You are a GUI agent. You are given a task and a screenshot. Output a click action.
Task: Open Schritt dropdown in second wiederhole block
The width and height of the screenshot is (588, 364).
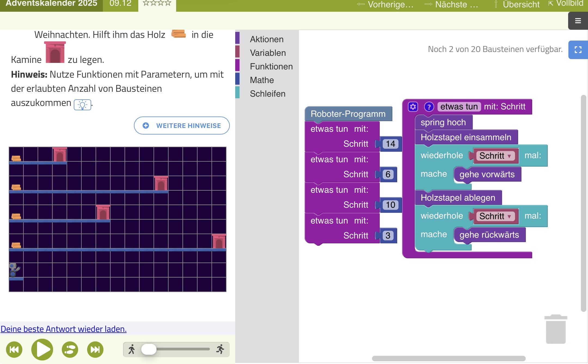(509, 216)
